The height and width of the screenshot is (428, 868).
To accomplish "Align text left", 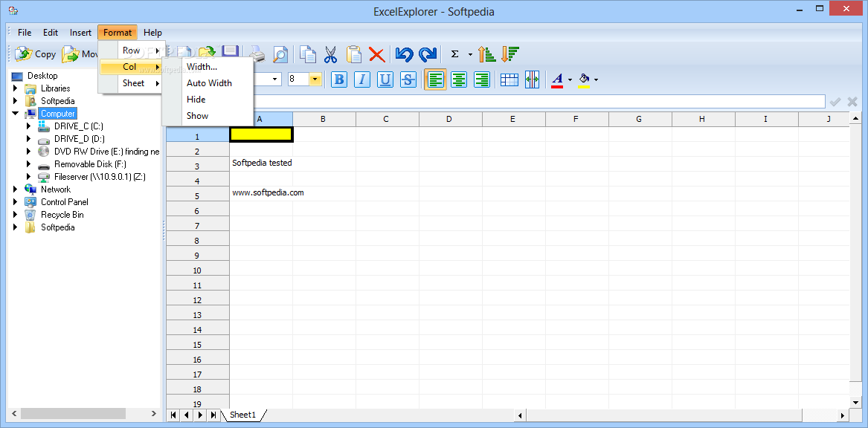I will [x=436, y=80].
